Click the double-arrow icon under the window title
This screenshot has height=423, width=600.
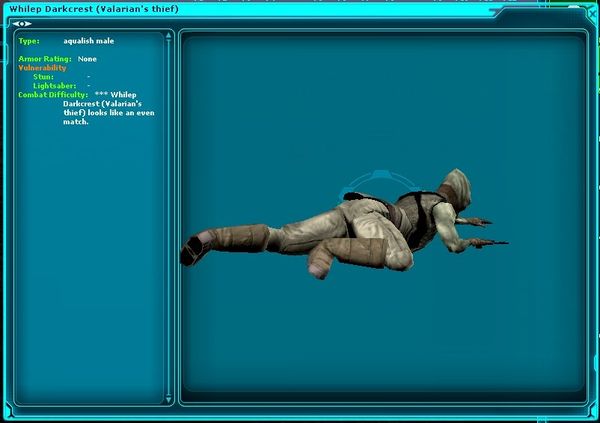click(x=22, y=22)
